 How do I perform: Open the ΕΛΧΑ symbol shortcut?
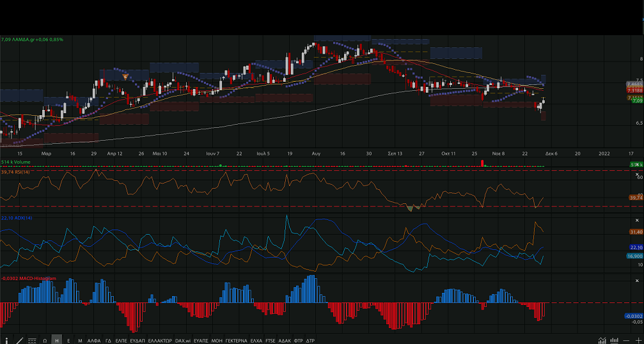click(x=256, y=341)
